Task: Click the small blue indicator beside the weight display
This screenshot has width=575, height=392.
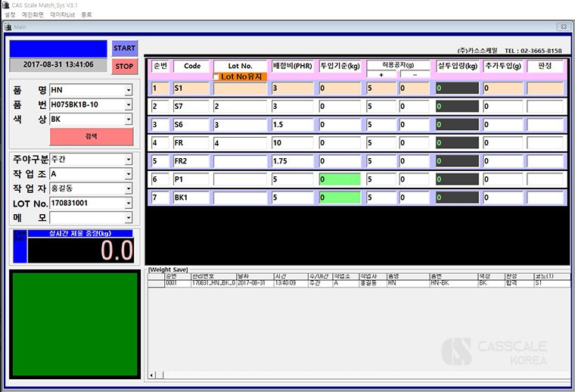Action: click(19, 246)
